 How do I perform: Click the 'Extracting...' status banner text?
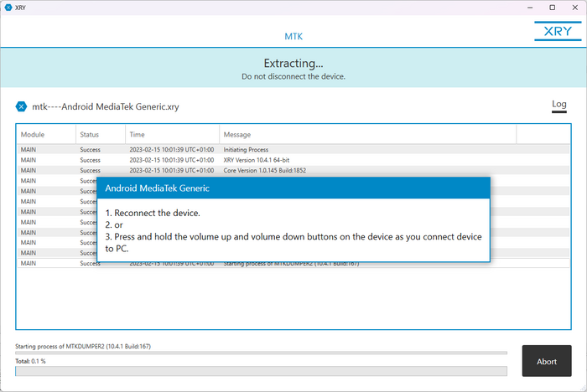coord(293,63)
